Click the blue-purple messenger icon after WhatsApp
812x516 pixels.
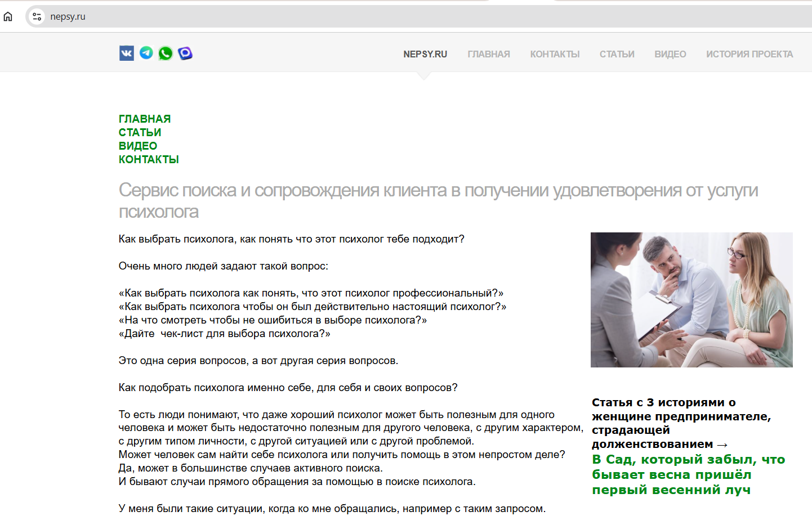coord(185,53)
